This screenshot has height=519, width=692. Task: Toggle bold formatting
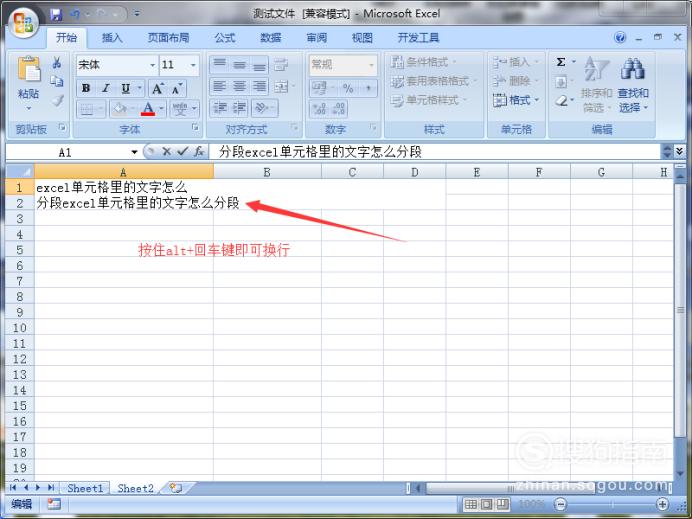click(x=86, y=88)
